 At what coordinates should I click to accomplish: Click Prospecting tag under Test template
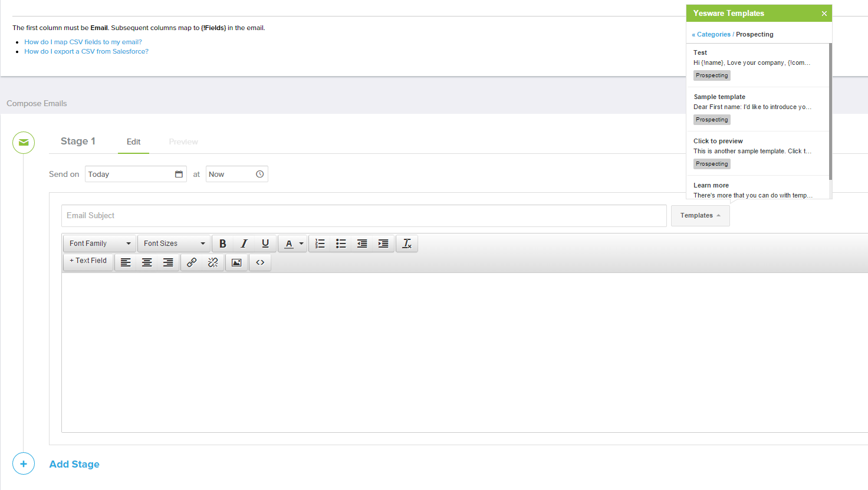[712, 75]
